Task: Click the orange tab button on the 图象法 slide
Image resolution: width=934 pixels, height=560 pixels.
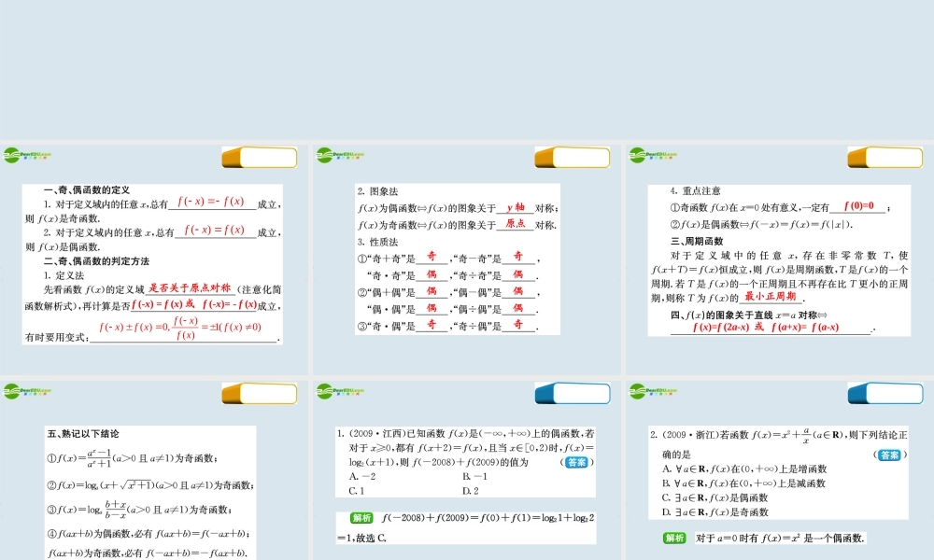Action: tap(573, 158)
